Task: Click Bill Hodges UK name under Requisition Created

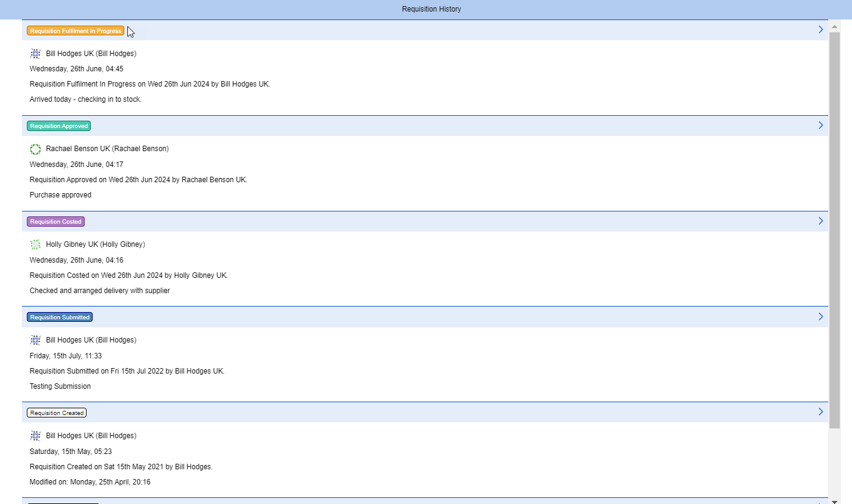Action: click(91, 436)
